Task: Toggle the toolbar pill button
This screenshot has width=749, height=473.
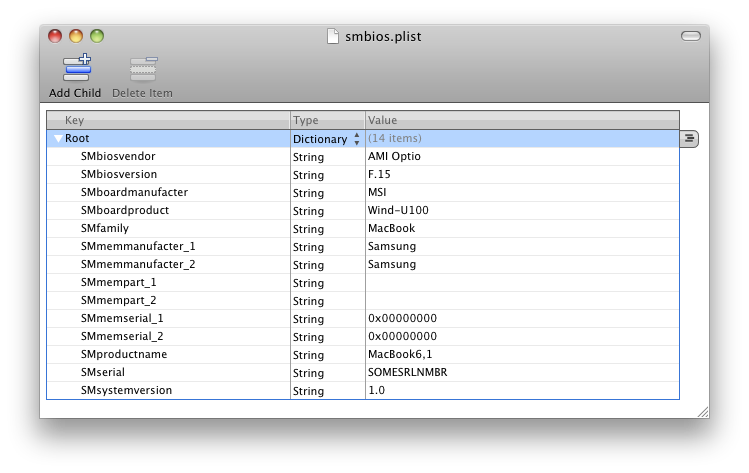Action: click(691, 36)
